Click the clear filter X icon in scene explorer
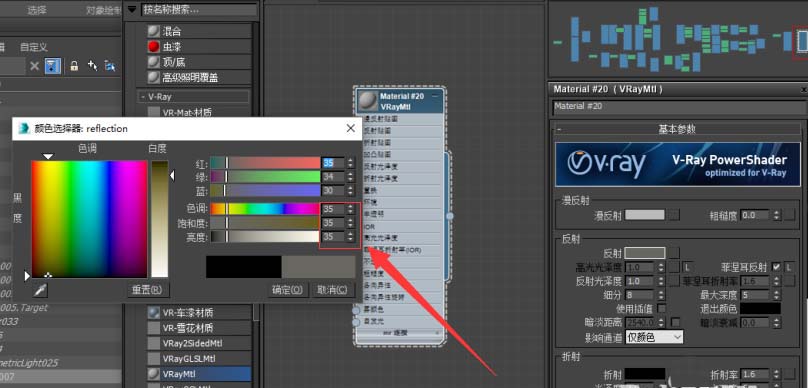 pyautogui.click(x=34, y=66)
